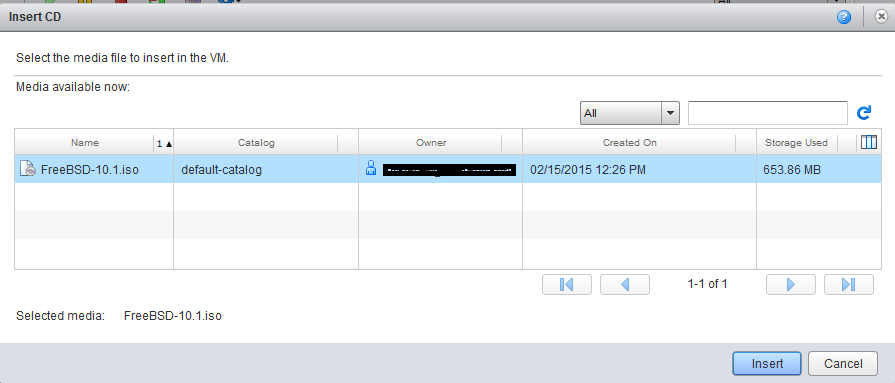Sort by the Created On column header
Image resolution: width=895 pixels, height=383 pixels.
[x=630, y=143]
